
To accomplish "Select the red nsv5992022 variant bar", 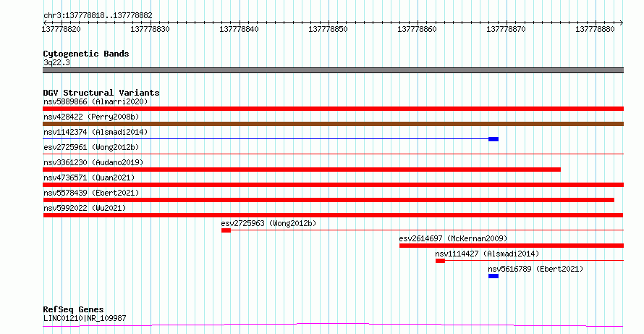I will coord(333,215).
